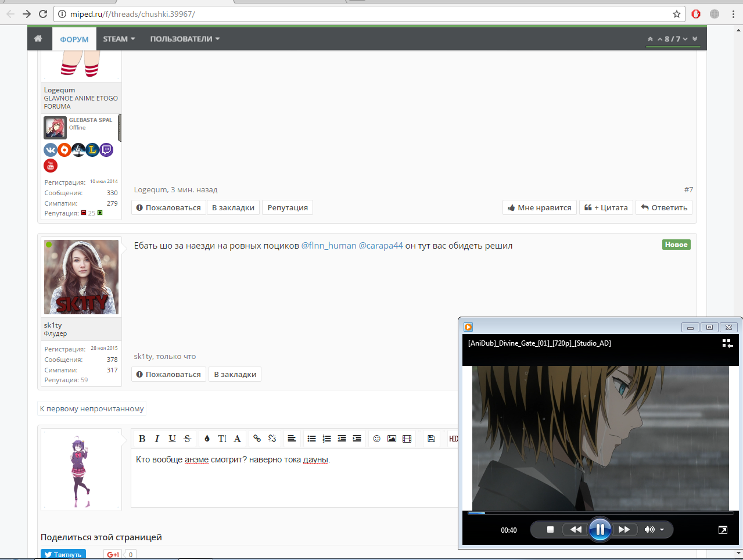Toggle underline formatting
Screen dimensions: 743x560
pyautogui.click(x=172, y=439)
